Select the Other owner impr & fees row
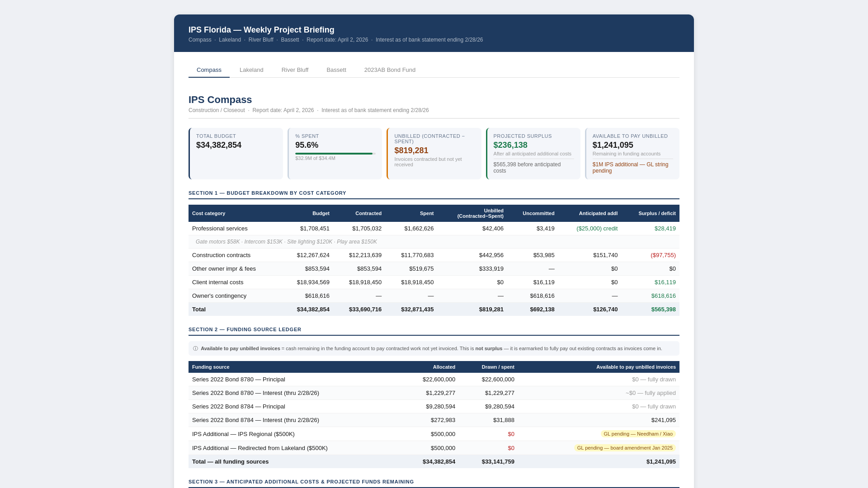The height and width of the screenshot is (488, 868). (x=434, y=269)
